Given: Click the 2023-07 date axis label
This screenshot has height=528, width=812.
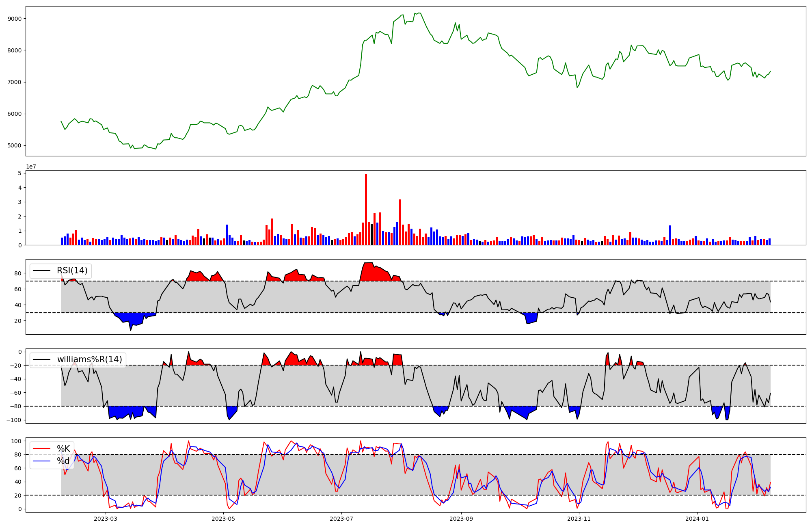Looking at the screenshot, I should click(341, 519).
